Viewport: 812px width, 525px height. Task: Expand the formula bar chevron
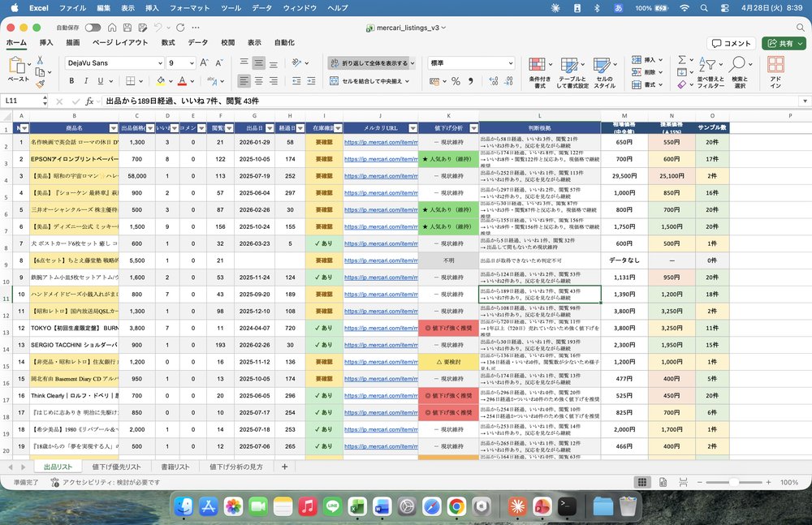(x=804, y=101)
